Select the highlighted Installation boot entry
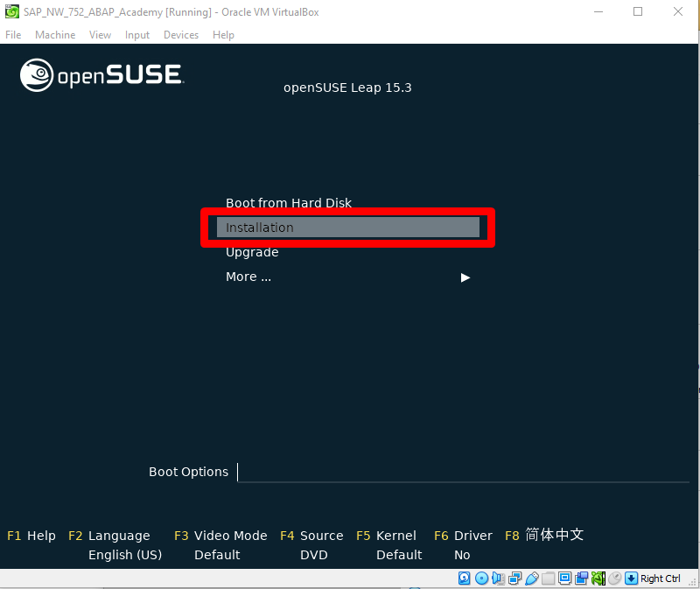 (348, 228)
